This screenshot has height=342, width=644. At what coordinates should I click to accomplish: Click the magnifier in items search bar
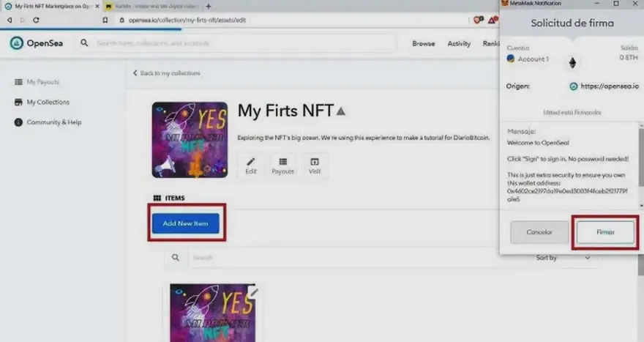pos(176,257)
